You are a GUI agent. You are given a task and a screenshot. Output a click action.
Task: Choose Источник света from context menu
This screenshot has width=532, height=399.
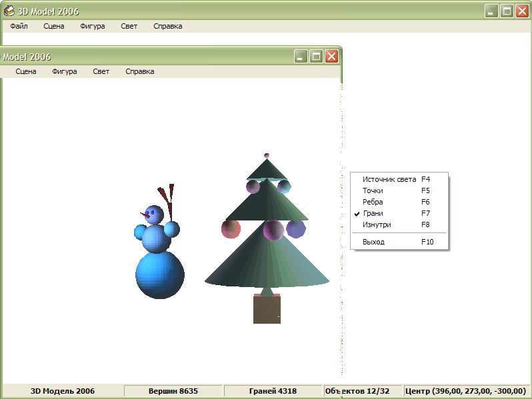pyautogui.click(x=399, y=179)
